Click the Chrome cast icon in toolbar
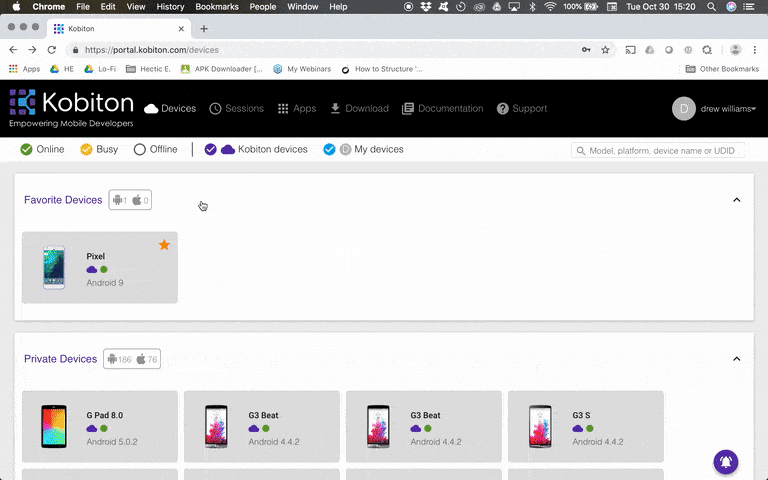The height and width of the screenshot is (480, 768). tap(630, 50)
